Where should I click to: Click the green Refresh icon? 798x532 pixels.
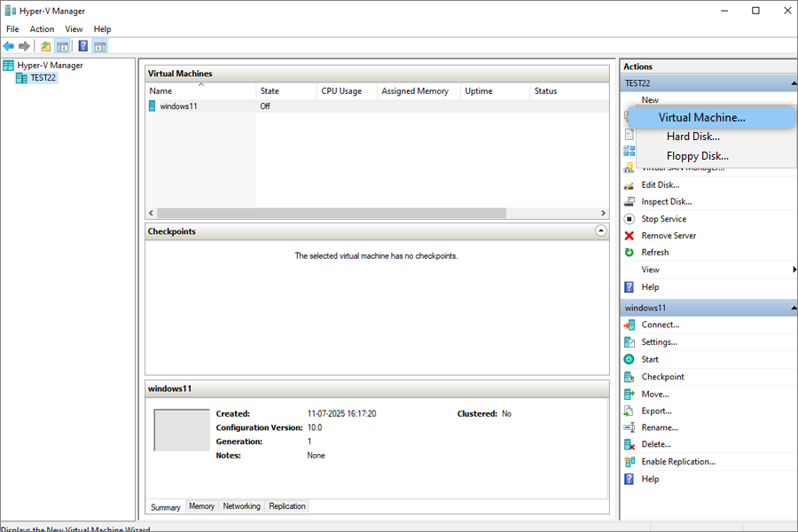coord(630,253)
